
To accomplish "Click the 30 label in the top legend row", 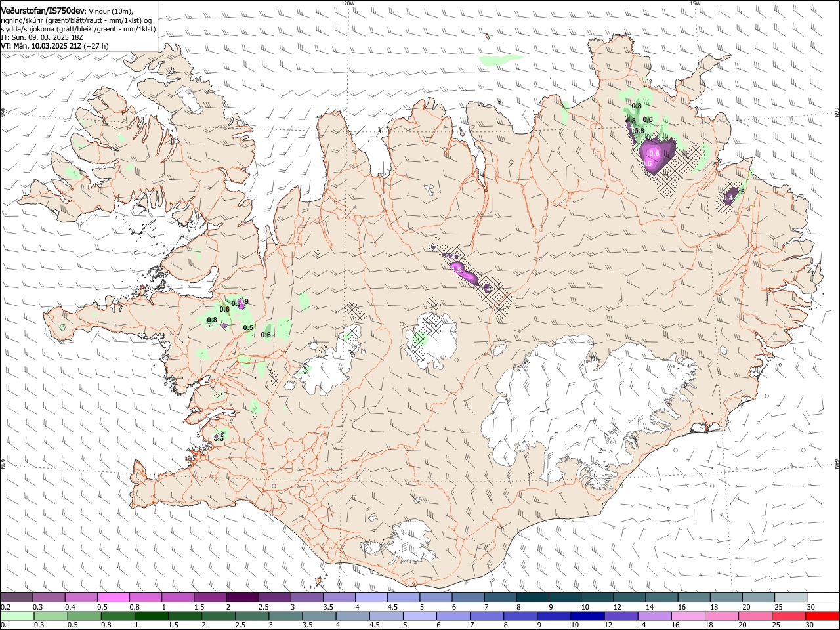I will click(x=811, y=607).
